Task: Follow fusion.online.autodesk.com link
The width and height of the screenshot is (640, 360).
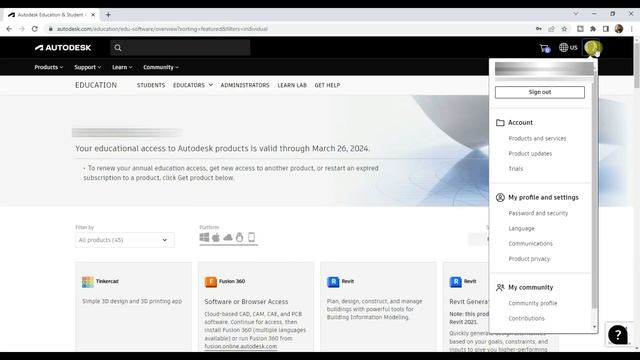Action: [x=240, y=347]
